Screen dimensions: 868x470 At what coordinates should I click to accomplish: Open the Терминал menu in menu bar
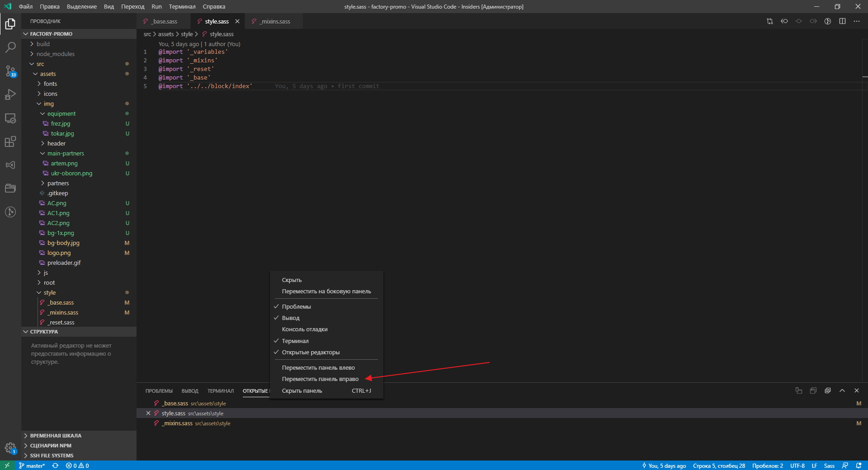pyautogui.click(x=182, y=6)
